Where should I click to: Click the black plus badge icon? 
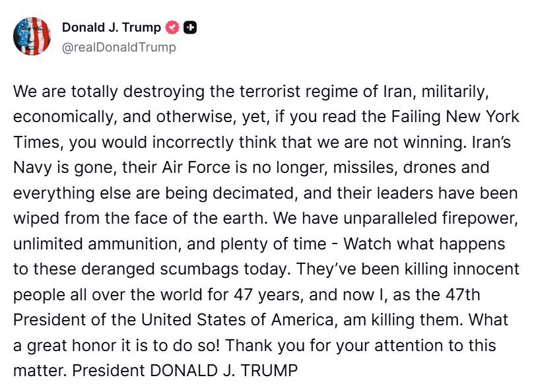190,28
